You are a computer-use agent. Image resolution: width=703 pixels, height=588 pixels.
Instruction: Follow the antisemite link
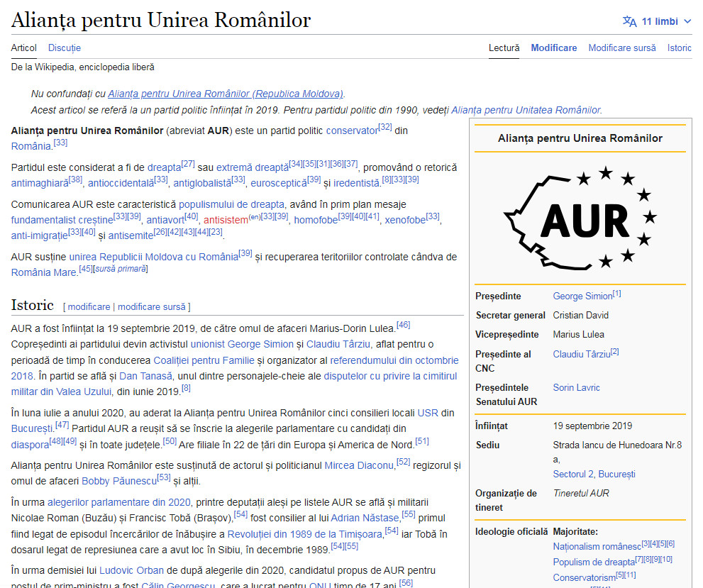[131, 235]
